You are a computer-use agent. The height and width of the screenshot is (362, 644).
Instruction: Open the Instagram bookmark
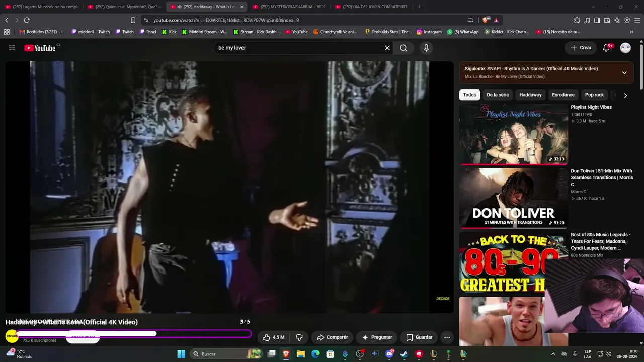tap(429, 32)
